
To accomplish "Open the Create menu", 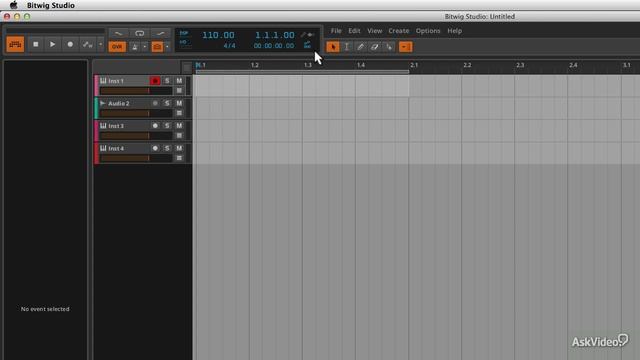I will [x=398, y=31].
